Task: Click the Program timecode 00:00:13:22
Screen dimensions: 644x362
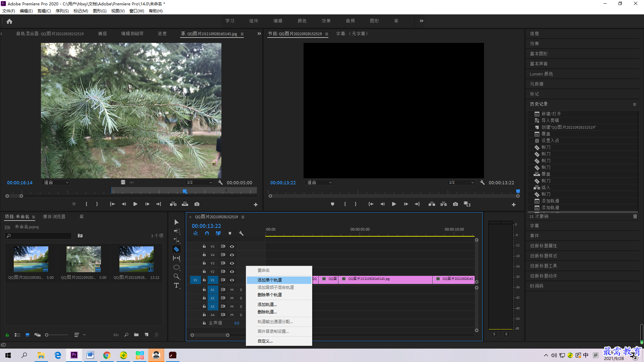Action: [283, 183]
